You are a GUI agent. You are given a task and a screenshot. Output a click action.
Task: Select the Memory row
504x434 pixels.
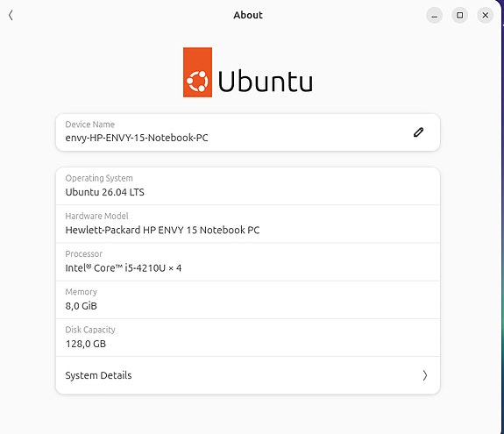point(248,300)
